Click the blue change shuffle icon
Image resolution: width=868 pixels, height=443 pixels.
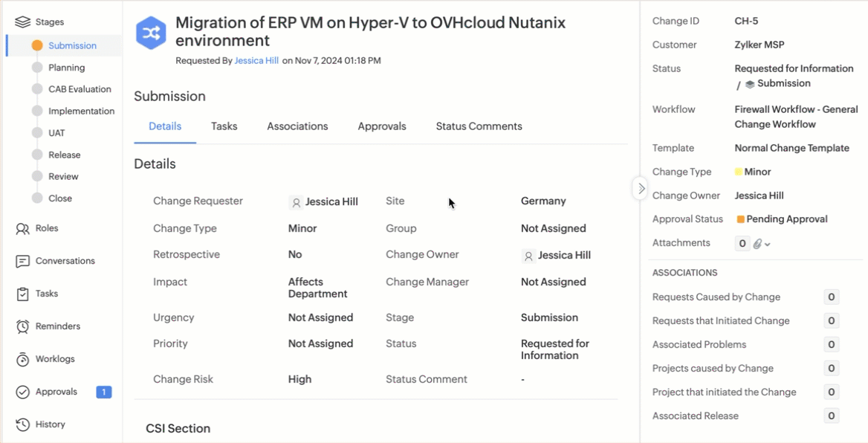click(x=151, y=33)
